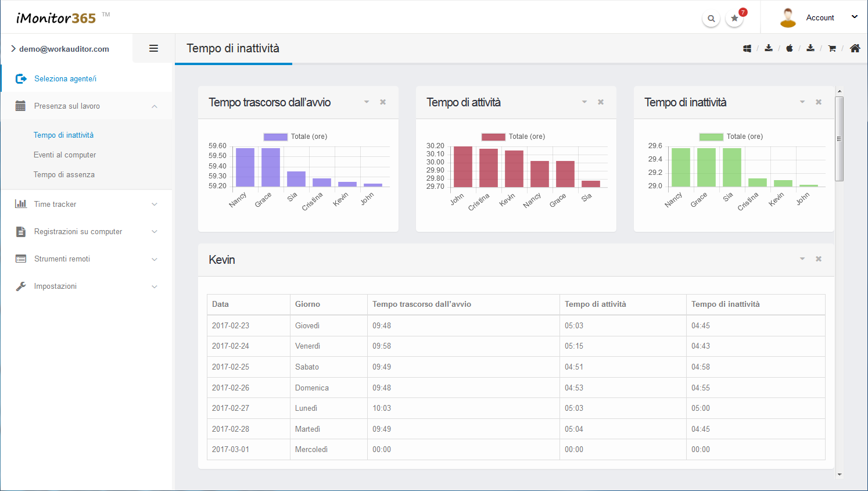Toggle Totale (ore) legend in Tempo di attività chart

tap(513, 137)
